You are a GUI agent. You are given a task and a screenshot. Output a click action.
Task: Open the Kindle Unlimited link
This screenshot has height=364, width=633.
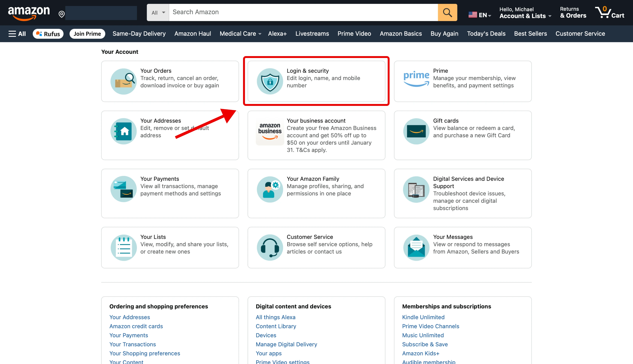click(423, 317)
